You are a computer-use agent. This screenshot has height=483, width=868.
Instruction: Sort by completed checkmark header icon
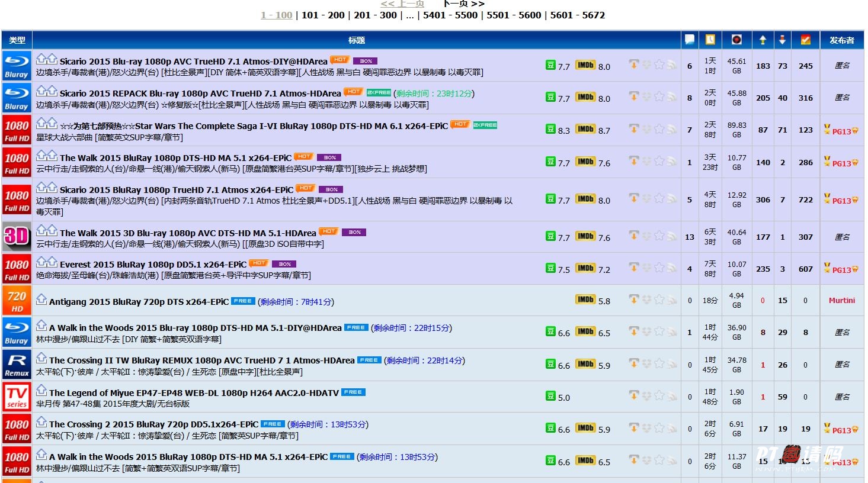pos(805,40)
